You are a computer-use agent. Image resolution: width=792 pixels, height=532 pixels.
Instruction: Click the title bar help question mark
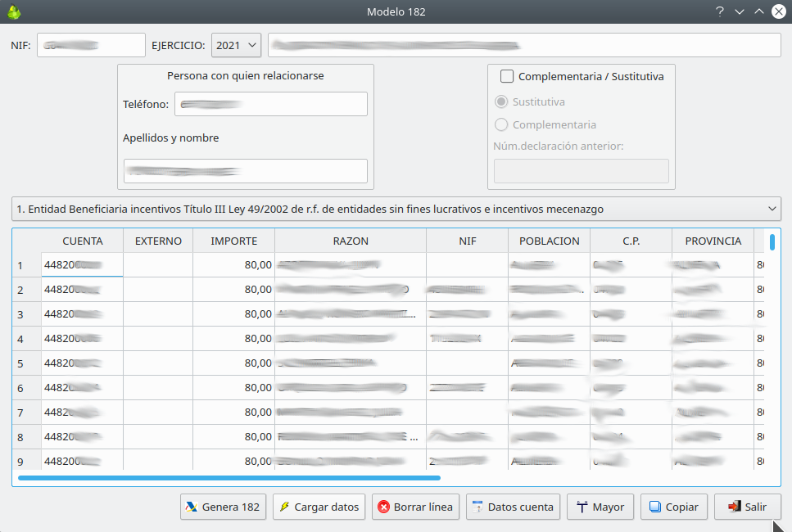pyautogui.click(x=720, y=11)
